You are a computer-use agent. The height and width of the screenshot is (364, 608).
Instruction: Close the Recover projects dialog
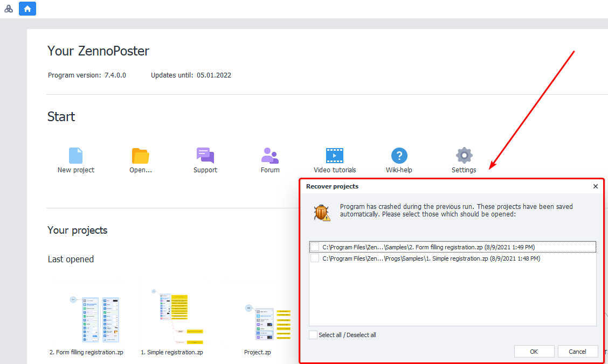tap(595, 186)
